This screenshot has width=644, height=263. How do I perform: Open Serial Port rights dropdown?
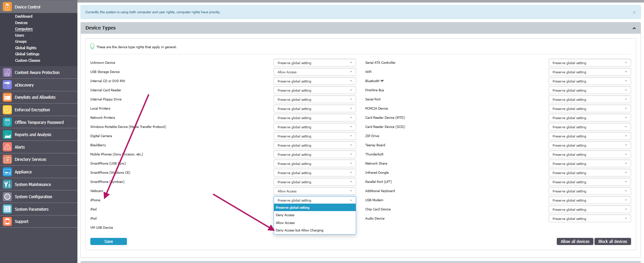pos(590,99)
